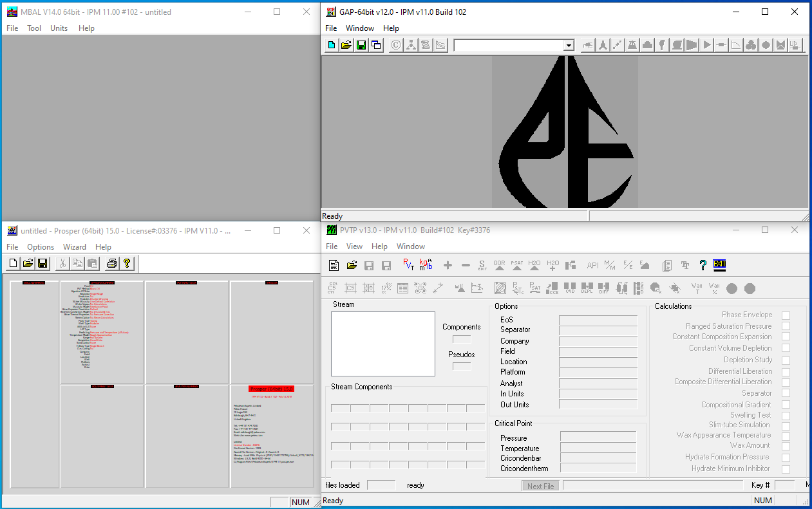Click the EXIT icon in PVTP toolbar

pos(720,265)
